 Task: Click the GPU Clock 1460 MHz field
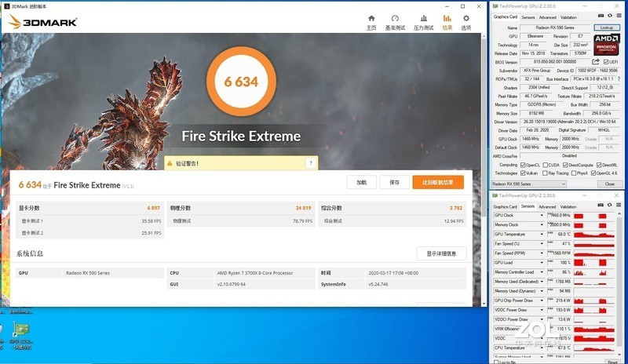click(x=531, y=139)
